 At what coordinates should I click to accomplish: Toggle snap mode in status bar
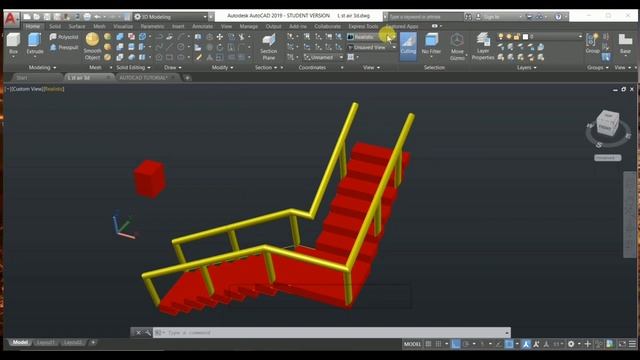click(438, 344)
